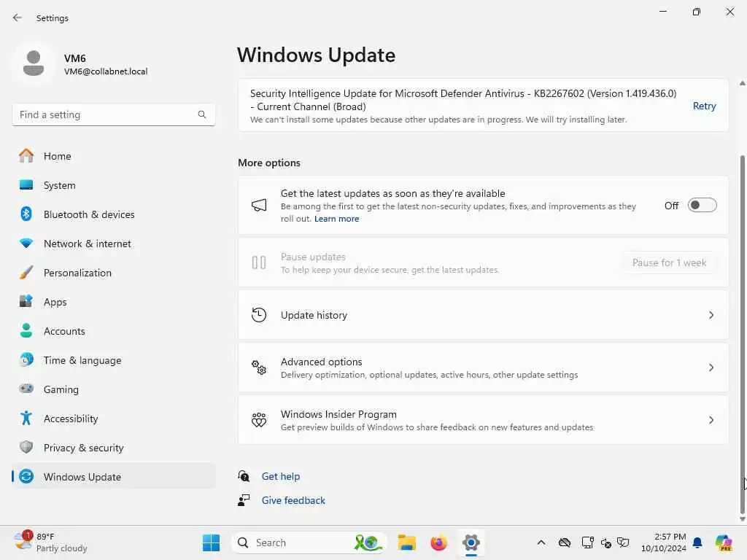Open the Give feedback link
Screen dimensions: 747x560
(x=293, y=500)
